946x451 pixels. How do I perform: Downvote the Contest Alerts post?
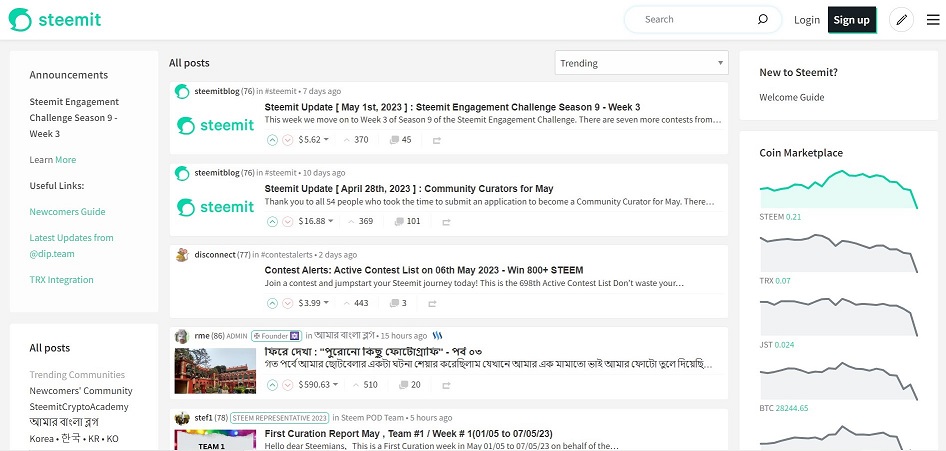pyautogui.click(x=288, y=303)
